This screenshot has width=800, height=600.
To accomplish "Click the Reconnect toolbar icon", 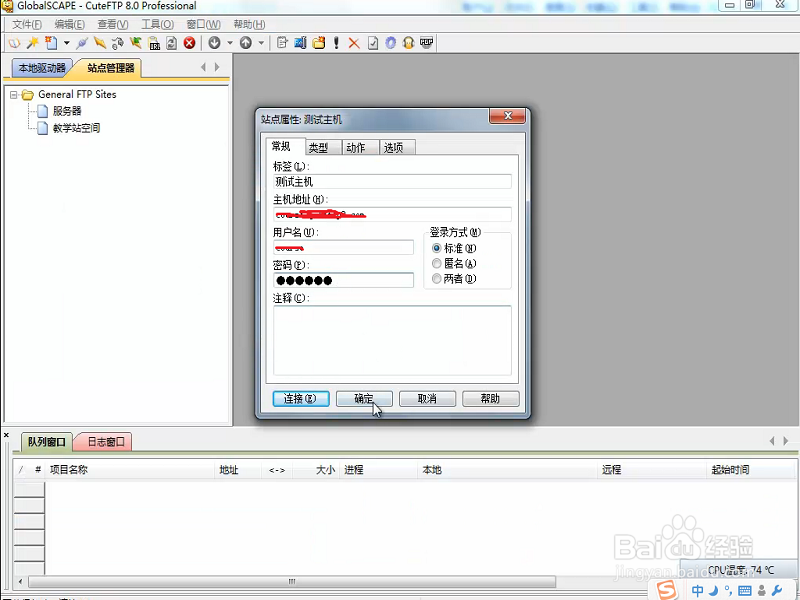I will point(118,43).
